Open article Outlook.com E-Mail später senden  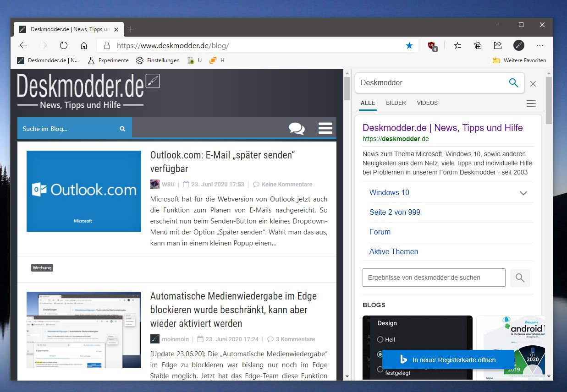tap(222, 162)
